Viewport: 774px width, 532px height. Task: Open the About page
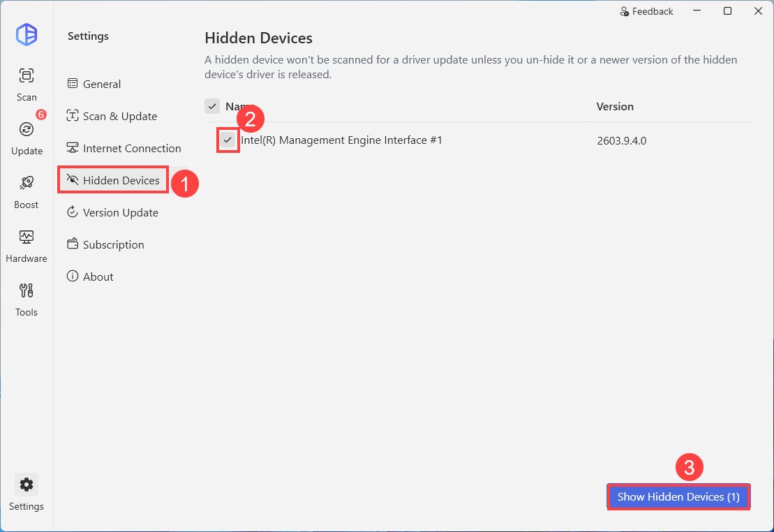(x=90, y=276)
